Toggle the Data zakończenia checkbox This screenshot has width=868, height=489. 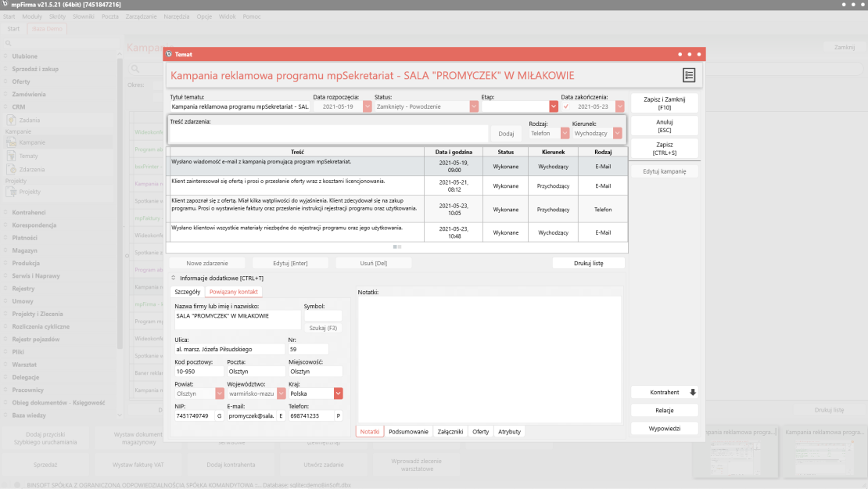pos(565,106)
